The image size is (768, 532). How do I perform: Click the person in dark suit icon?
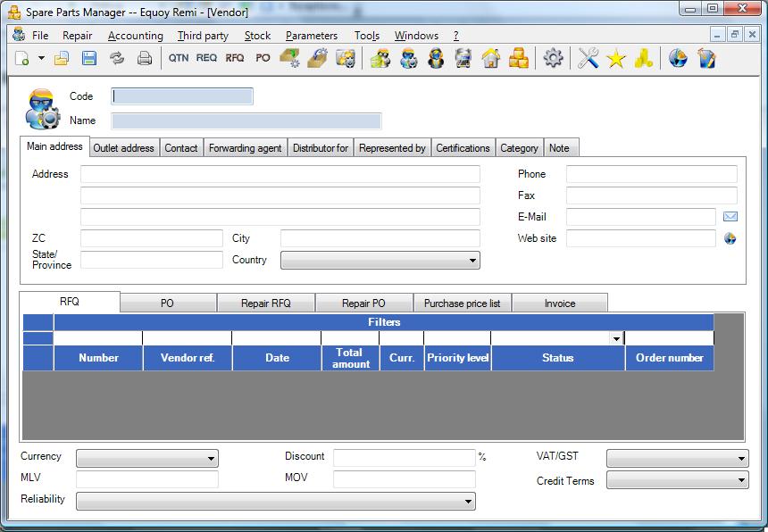coord(436,58)
